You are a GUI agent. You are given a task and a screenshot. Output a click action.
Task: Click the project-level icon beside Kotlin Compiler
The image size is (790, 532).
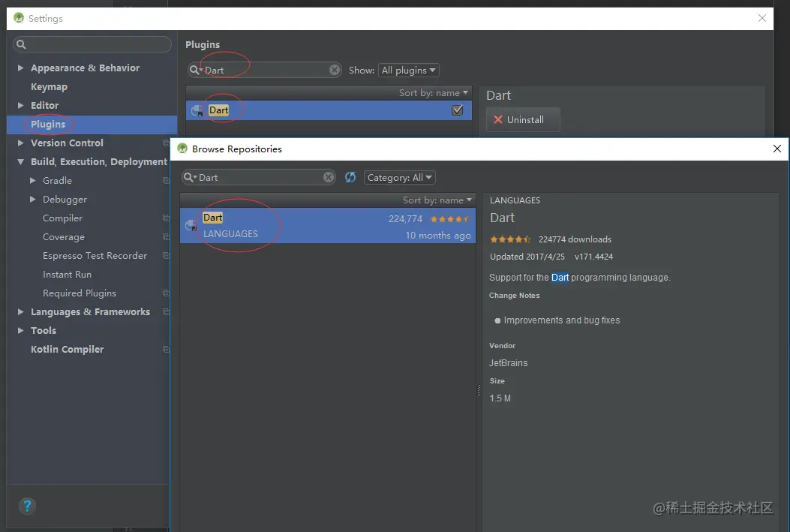coord(166,349)
